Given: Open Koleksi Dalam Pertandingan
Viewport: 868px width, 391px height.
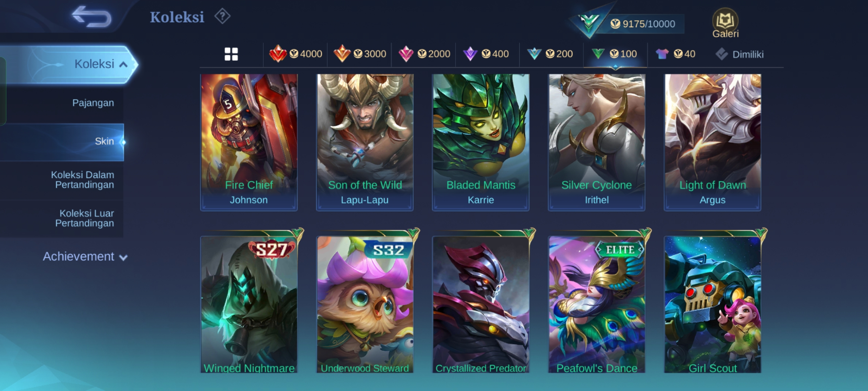Looking at the screenshot, I should click(x=82, y=180).
